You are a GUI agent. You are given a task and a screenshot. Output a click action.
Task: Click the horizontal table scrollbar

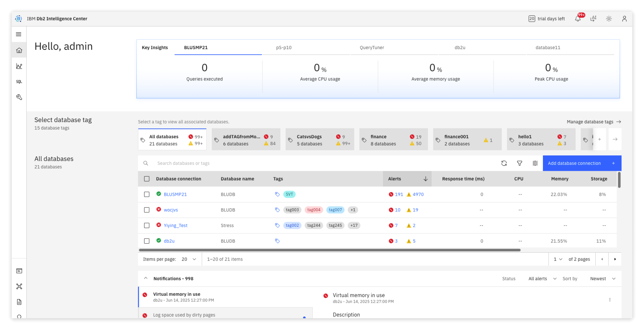pos(330,250)
